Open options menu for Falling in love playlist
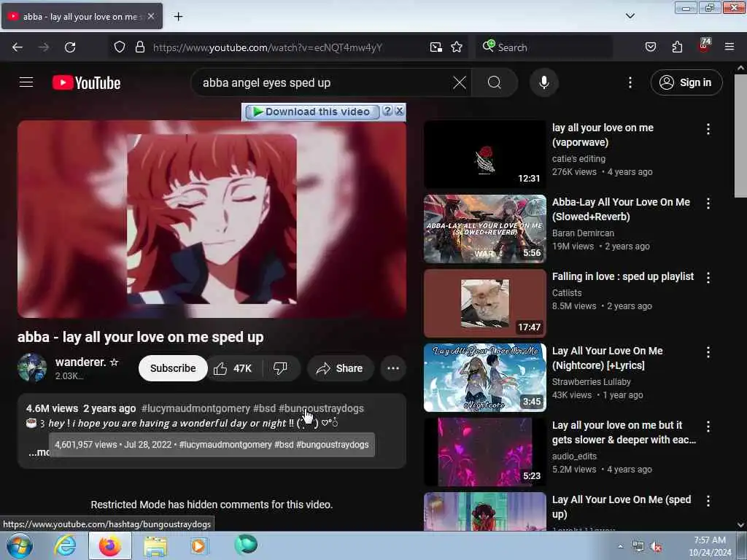 [708, 278]
